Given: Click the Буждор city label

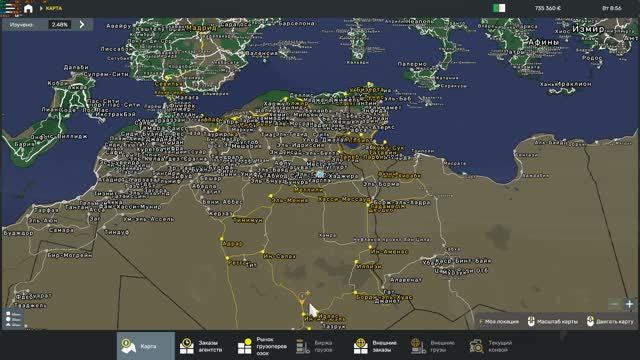Looking at the screenshot, I should tap(18, 233).
